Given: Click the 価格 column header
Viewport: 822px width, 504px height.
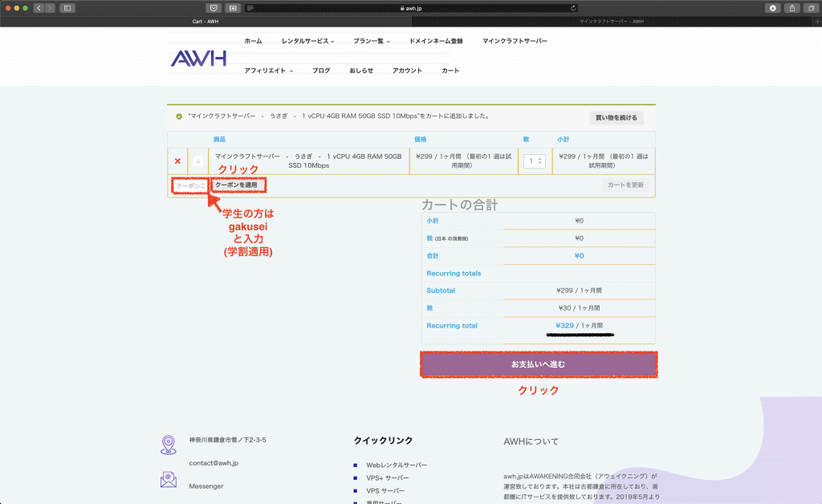Looking at the screenshot, I should coord(421,140).
